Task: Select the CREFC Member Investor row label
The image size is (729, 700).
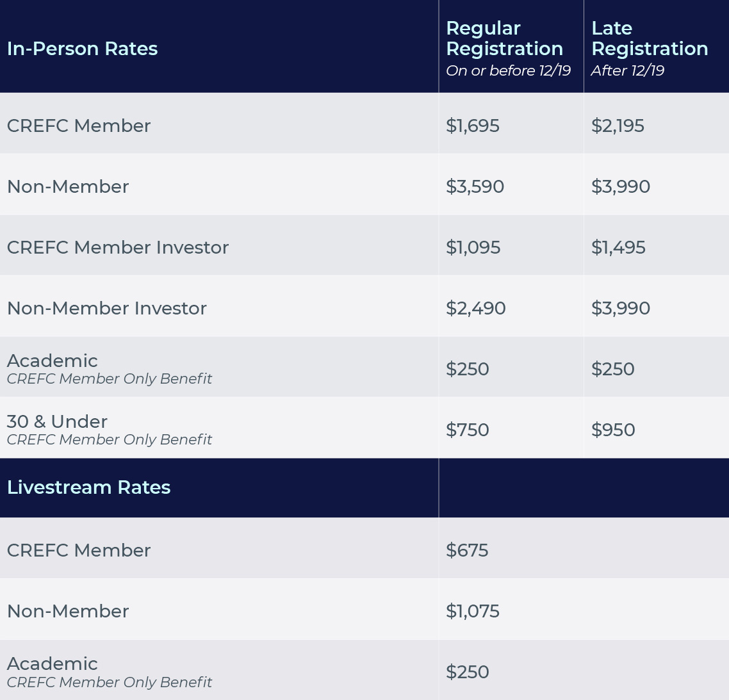Action: coord(118,247)
